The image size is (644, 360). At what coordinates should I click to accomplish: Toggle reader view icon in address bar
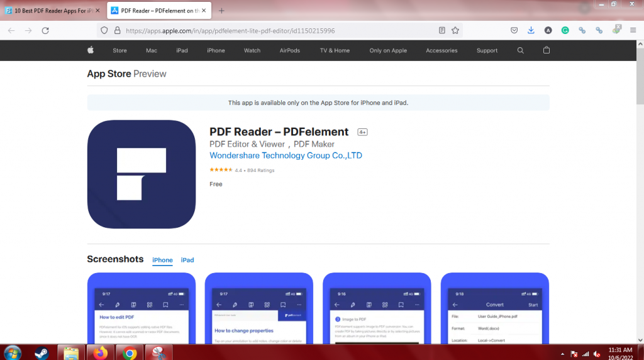pyautogui.click(x=442, y=30)
